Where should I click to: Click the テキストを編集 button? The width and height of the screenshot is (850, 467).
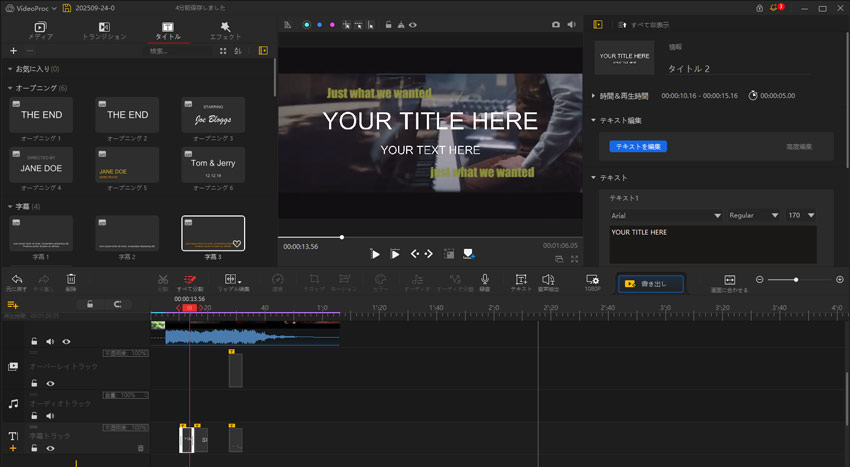(638, 146)
